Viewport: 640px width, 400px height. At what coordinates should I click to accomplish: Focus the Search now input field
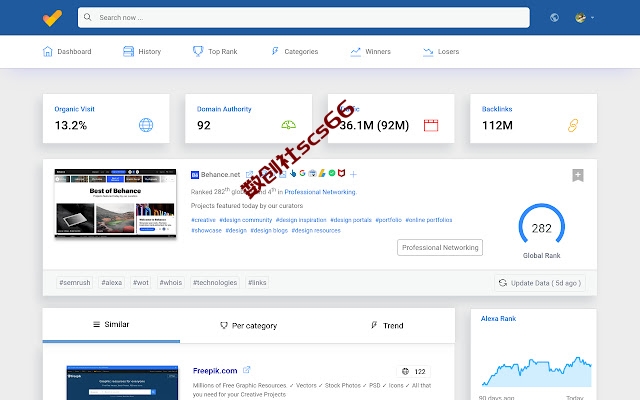(304, 18)
